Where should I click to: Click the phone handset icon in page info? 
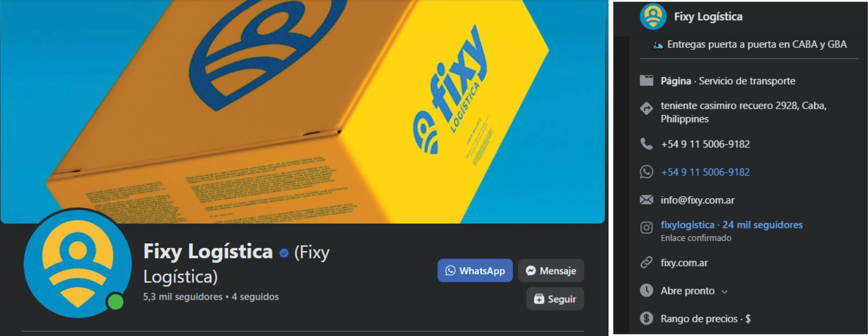pos(646,144)
